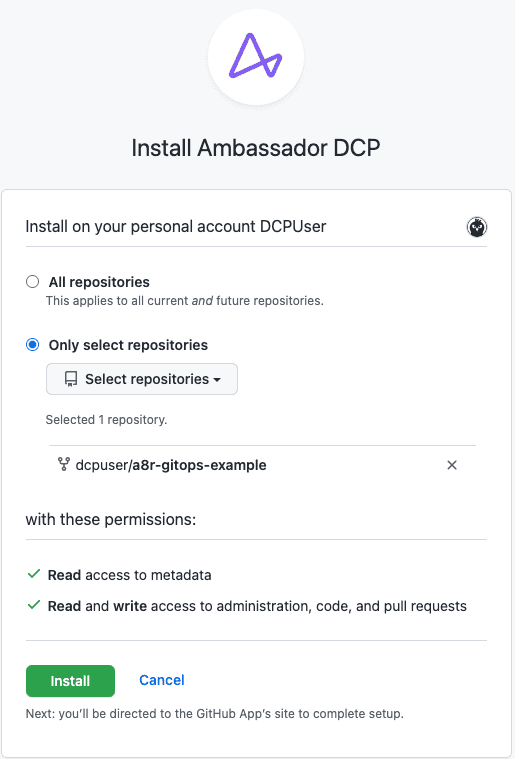Click the All repositories label text
Image resolution: width=515 pixels, height=759 pixels.
tap(99, 282)
